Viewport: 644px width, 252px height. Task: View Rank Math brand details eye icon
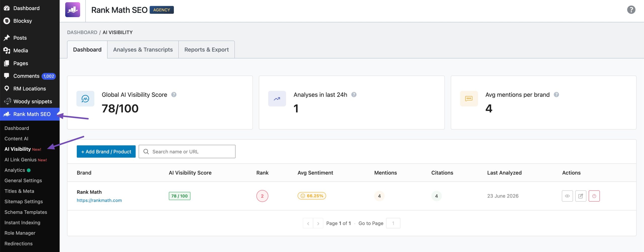point(567,196)
